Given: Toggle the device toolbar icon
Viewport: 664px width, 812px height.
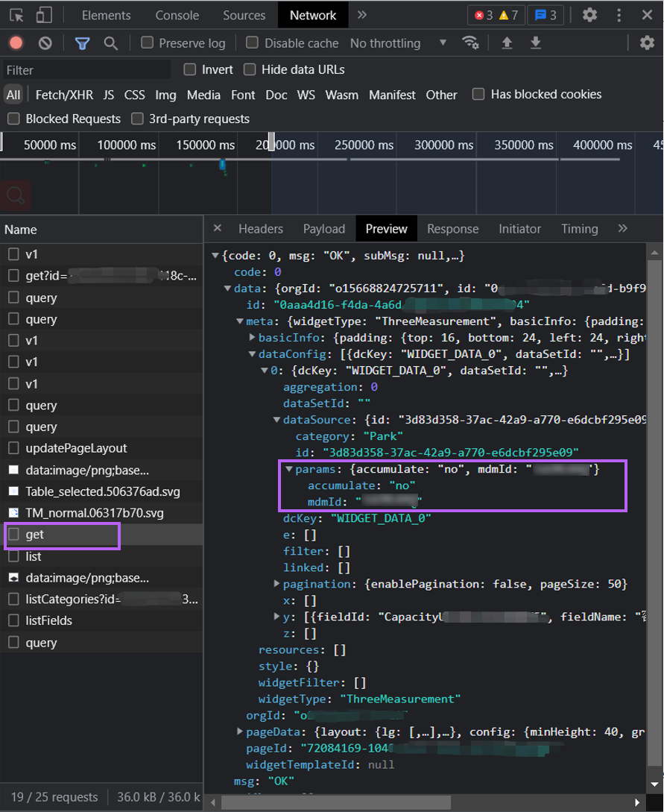Looking at the screenshot, I should (44, 15).
